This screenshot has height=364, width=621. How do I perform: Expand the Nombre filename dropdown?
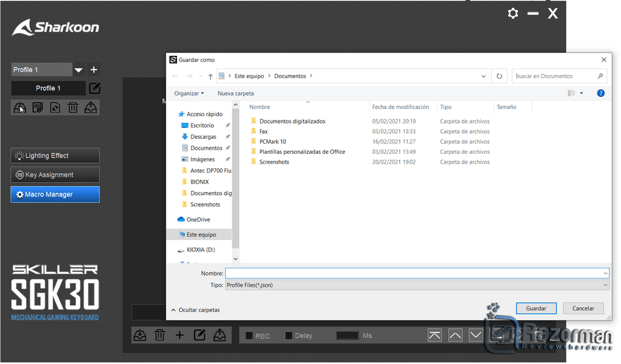[605, 273]
